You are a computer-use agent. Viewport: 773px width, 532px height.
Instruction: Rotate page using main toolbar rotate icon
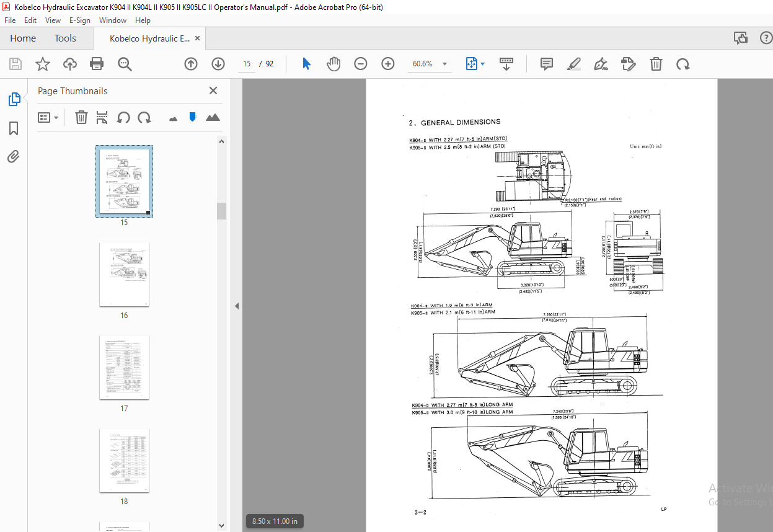click(x=682, y=64)
